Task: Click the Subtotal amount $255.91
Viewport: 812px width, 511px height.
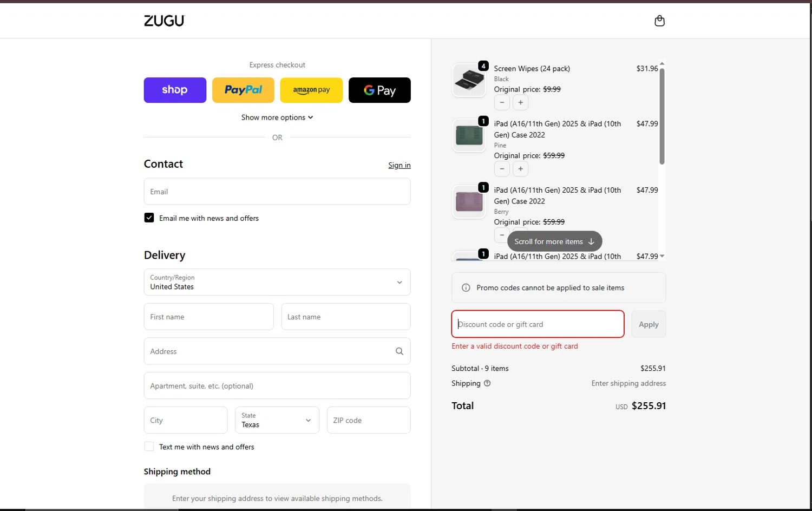Action: (653, 368)
